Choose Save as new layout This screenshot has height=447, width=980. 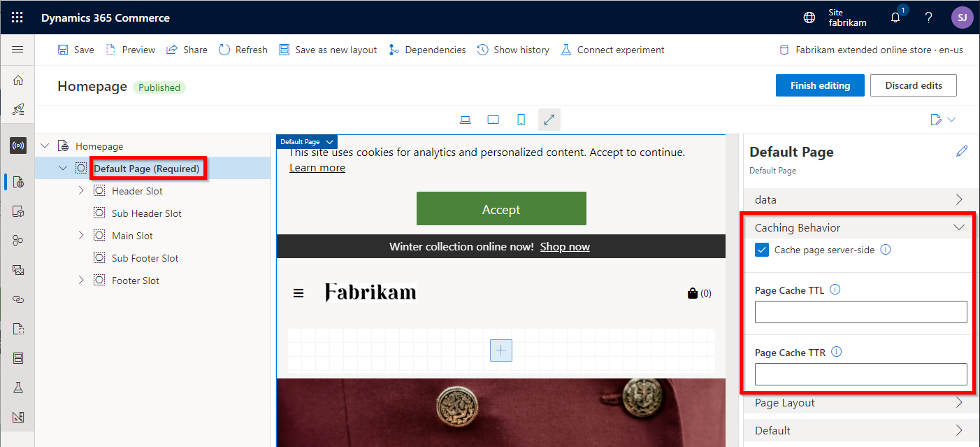328,50
